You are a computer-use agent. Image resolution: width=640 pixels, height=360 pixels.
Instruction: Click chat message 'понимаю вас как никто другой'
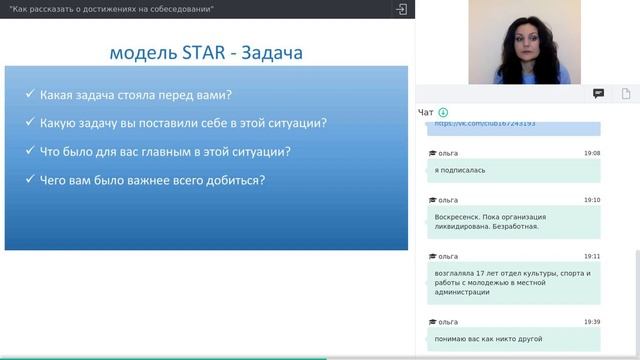point(513,339)
